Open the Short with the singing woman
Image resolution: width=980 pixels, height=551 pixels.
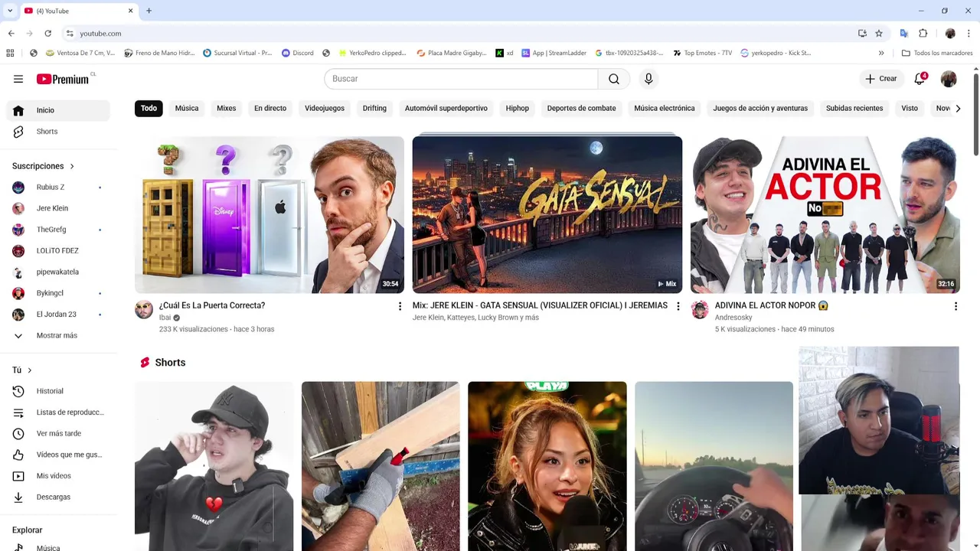[x=547, y=466]
